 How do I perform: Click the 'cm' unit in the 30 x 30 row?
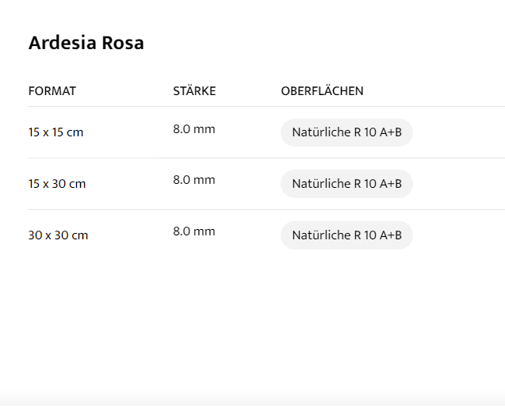pos(80,235)
